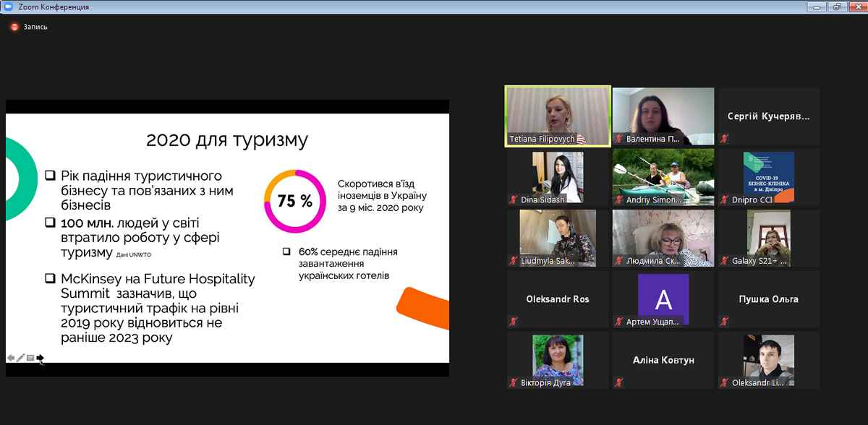The image size is (868, 425).
Task: Click the previous slide arrow on presentation
Action: 11,357
